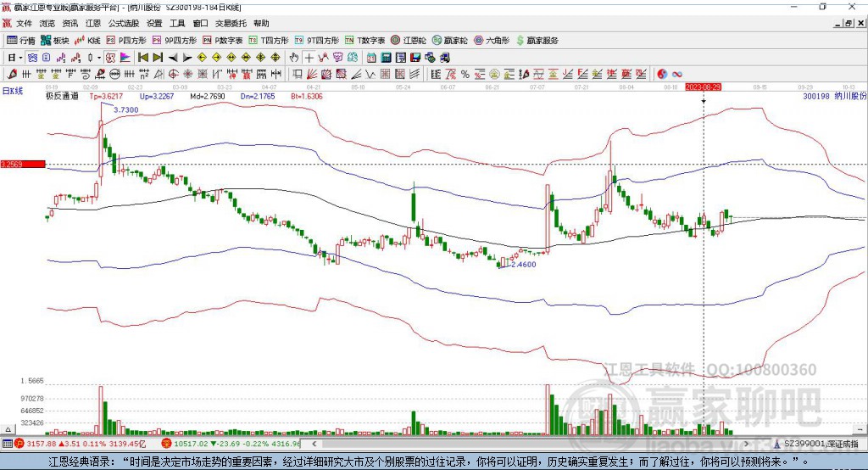Open the calendar date icon
This screenshot has width=868, height=470.
371,58
